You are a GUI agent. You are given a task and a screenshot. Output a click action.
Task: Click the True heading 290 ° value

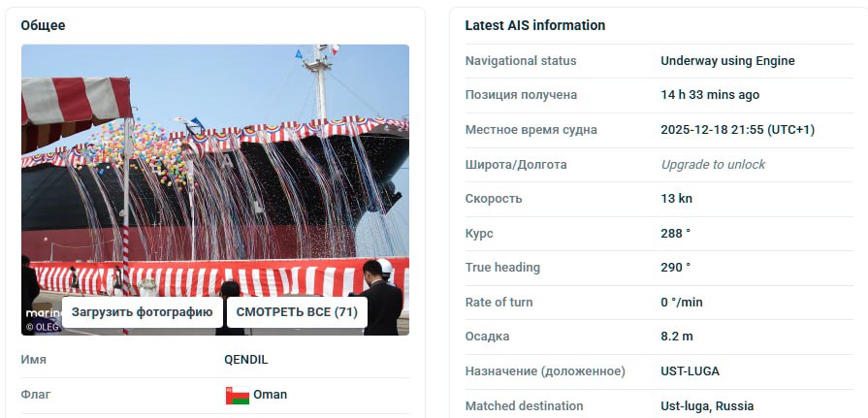pyautogui.click(x=675, y=268)
